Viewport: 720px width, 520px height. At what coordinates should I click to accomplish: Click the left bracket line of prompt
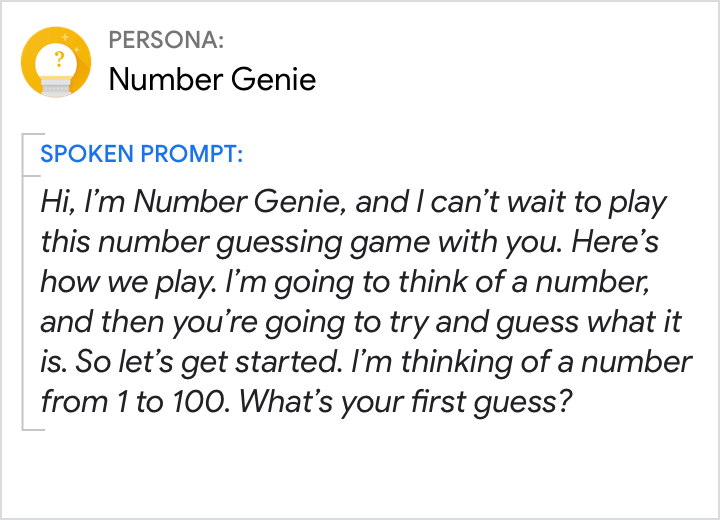24,282
